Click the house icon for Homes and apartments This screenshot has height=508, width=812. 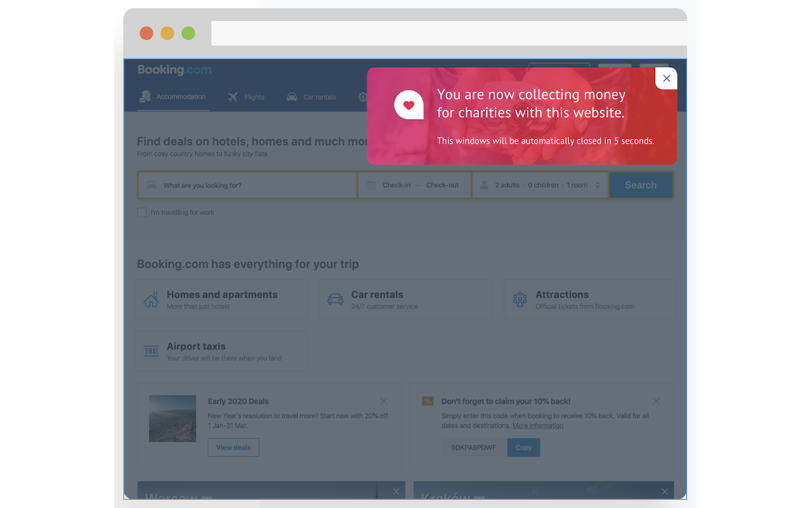coord(151,299)
